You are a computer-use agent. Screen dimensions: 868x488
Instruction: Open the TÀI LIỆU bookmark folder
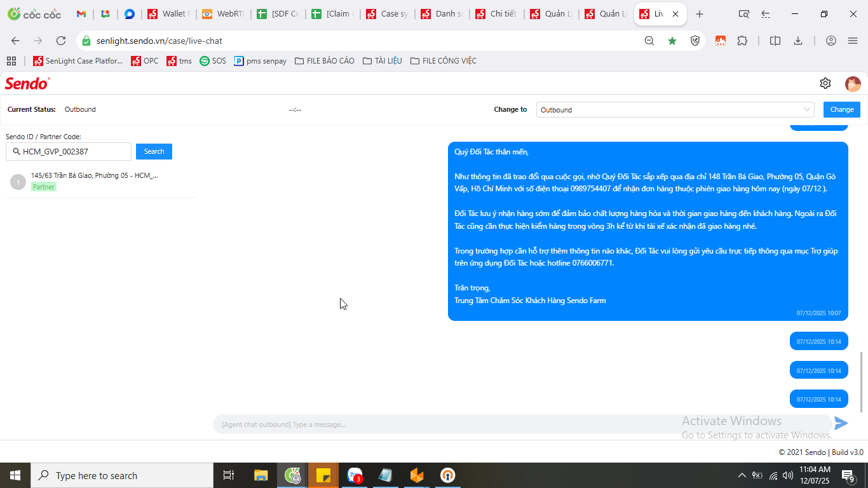pyautogui.click(x=383, y=61)
